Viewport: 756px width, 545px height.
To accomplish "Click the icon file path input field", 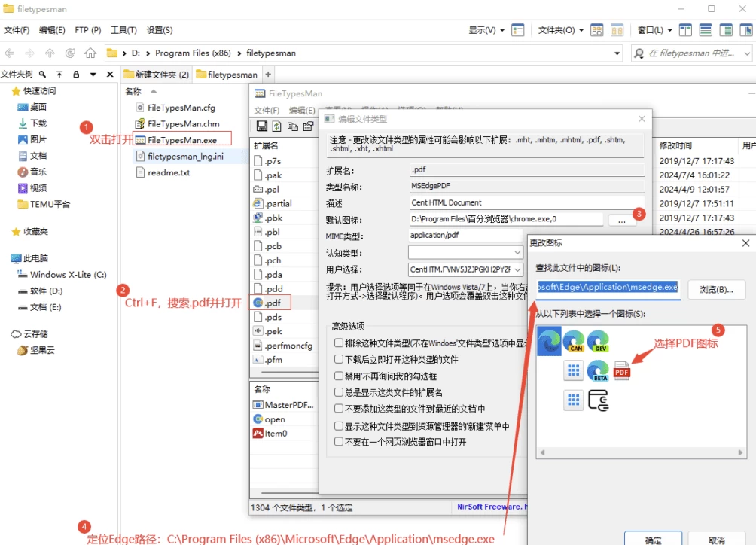I will [x=608, y=288].
